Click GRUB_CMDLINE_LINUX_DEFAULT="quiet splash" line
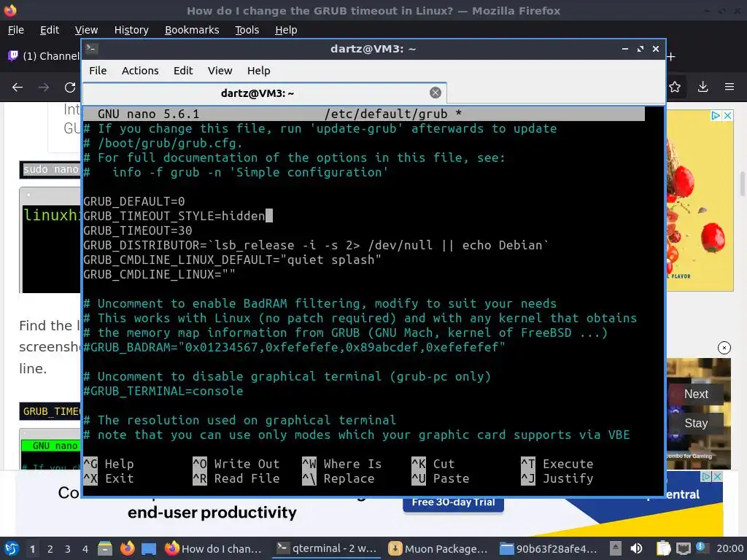 [x=232, y=260]
